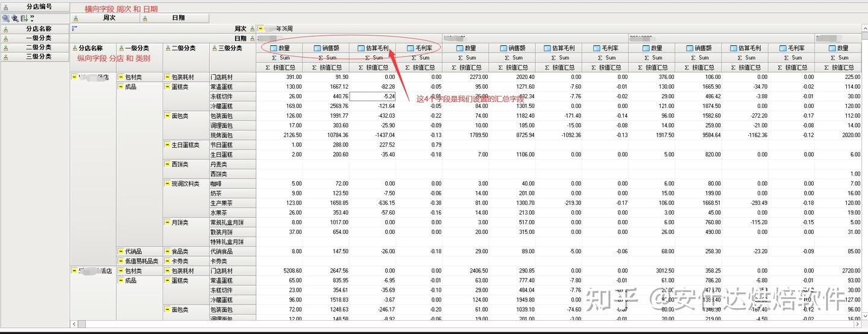Click the icon left of 二级分类 in the field list
This screenshot has height=334, width=868.
click(x=5, y=47)
